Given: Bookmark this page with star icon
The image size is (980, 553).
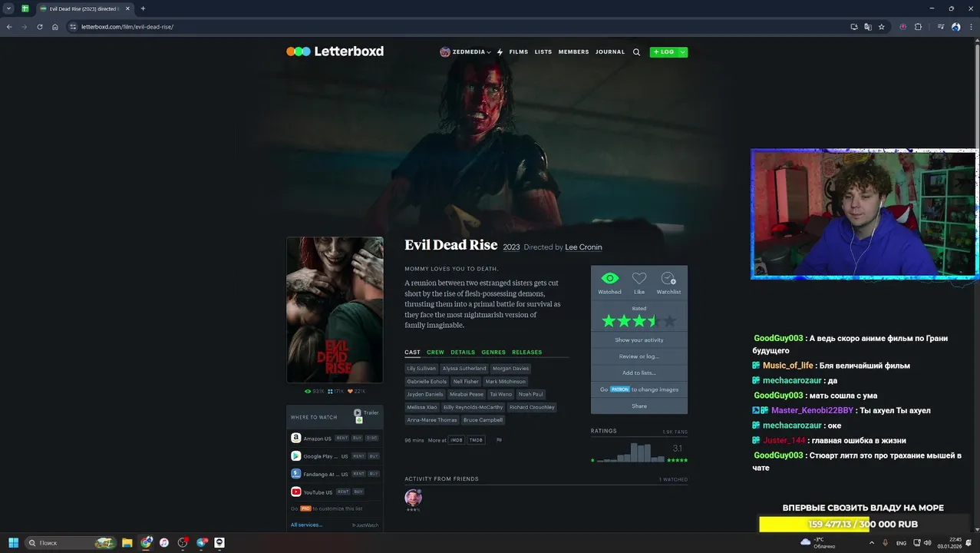Looking at the screenshot, I should tap(882, 27).
